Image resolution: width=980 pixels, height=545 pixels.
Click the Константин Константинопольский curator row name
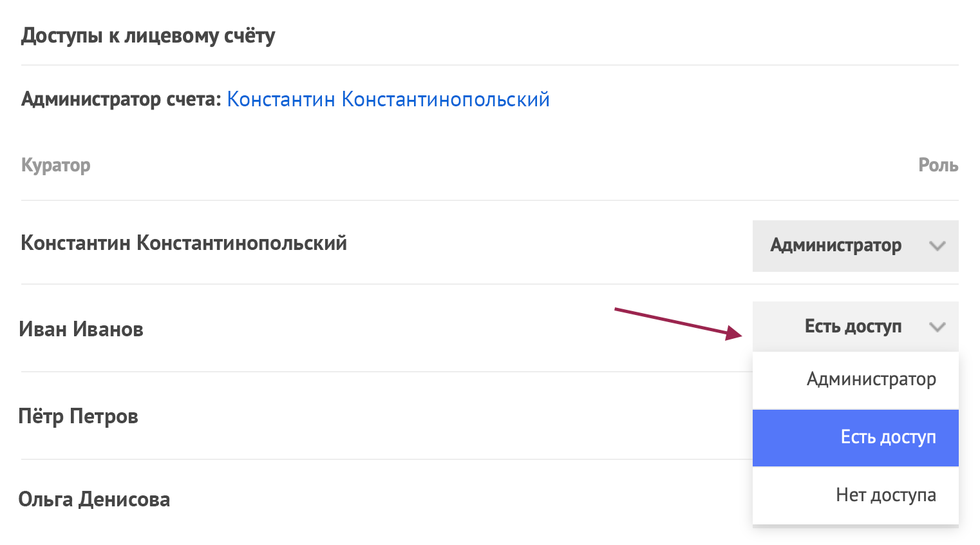(x=184, y=243)
